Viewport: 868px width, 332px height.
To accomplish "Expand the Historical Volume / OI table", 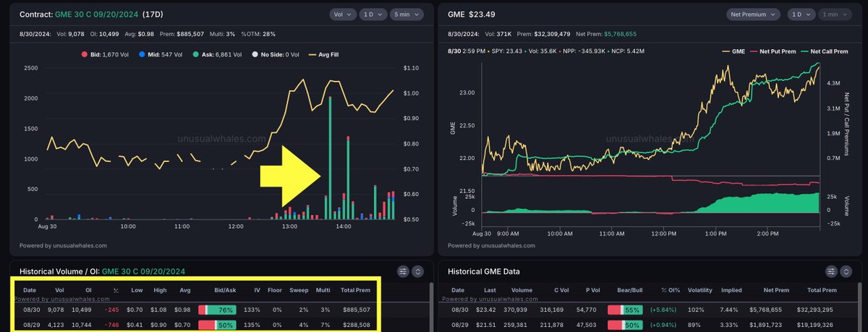I will click(418, 271).
